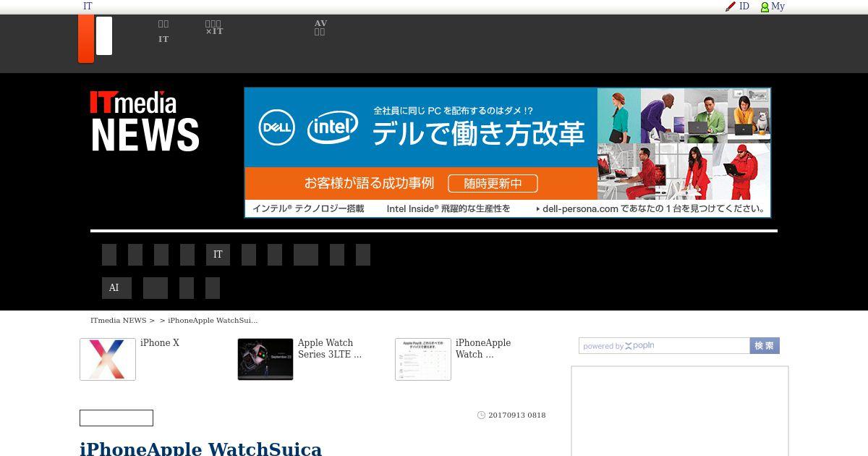Viewport: 868px width, 456px height.
Task: Select the AI category tab in navigation
Action: coord(116,288)
